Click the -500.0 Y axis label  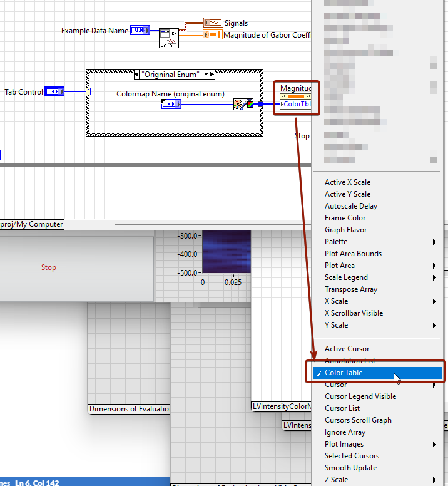tap(187, 273)
